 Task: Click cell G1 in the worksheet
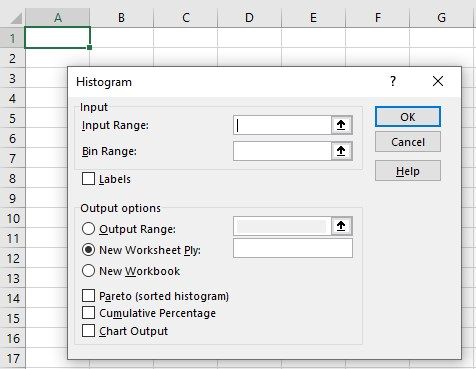click(x=442, y=38)
